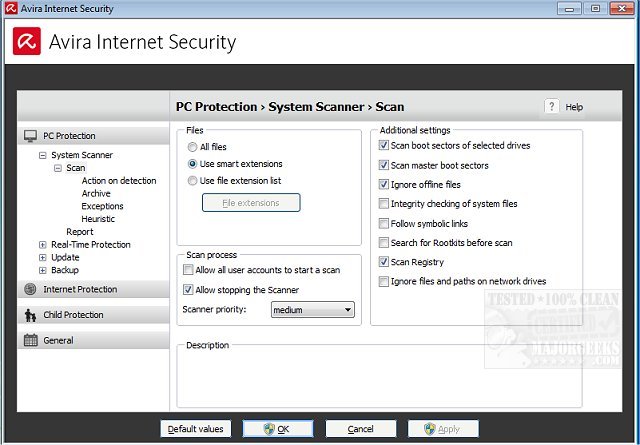Click the Internet Protection globe icon

[30, 289]
